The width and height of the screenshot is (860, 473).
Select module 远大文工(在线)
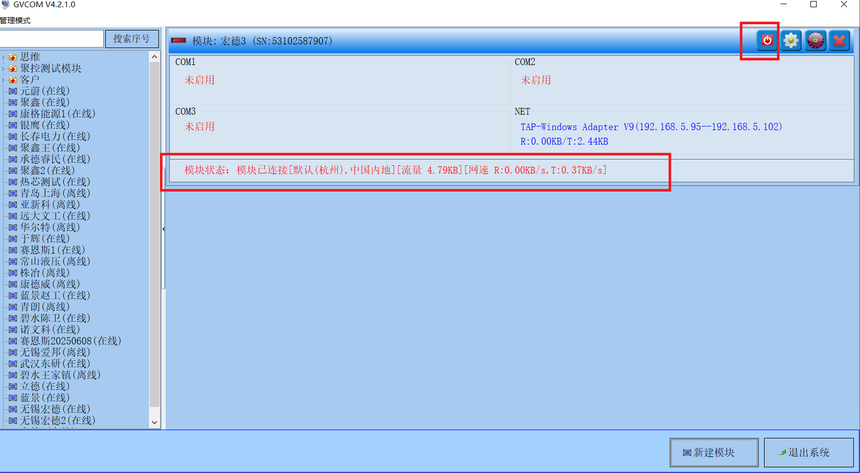pyautogui.click(x=55, y=216)
